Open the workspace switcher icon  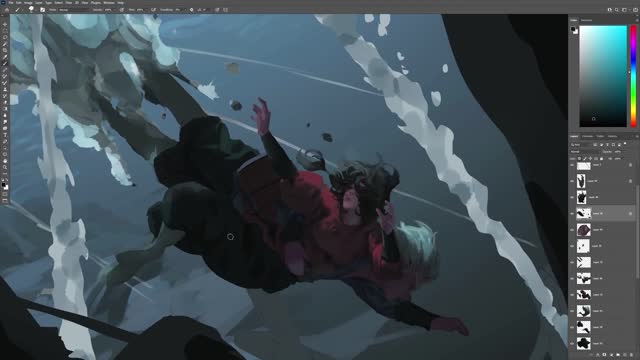(x=624, y=10)
